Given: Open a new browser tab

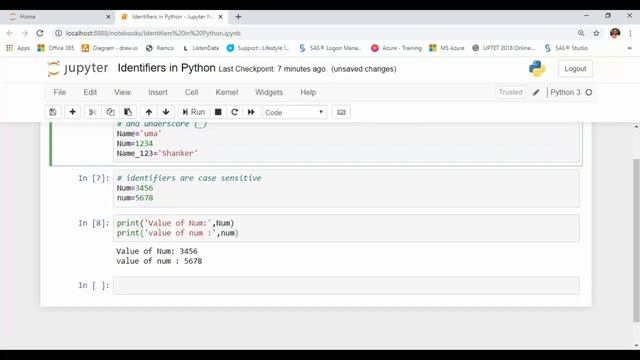Looking at the screenshot, I should [238, 17].
